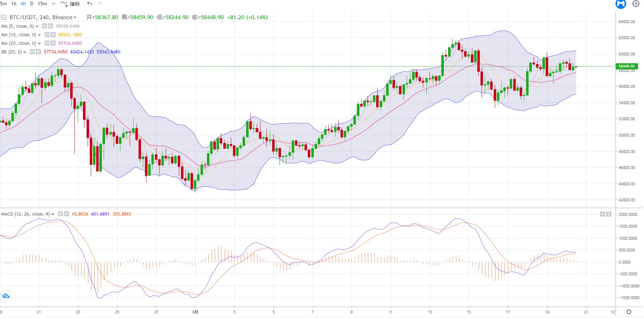Click 64000.00 on price axis

tap(627, 22)
